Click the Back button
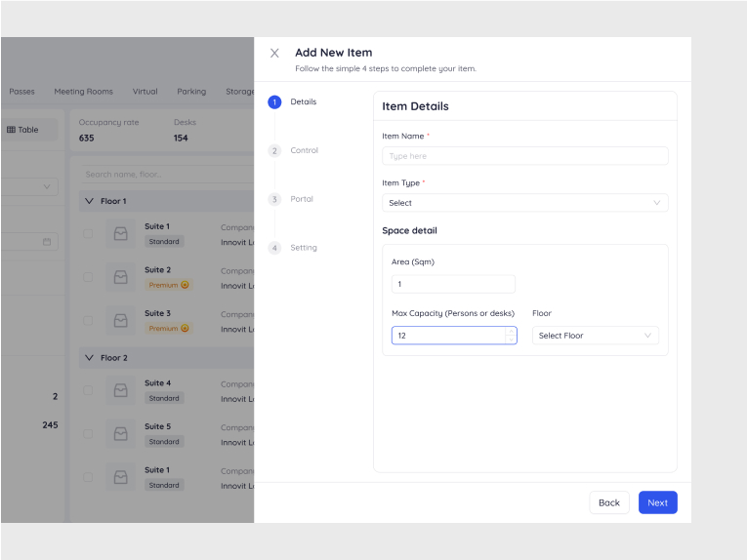 (x=609, y=502)
